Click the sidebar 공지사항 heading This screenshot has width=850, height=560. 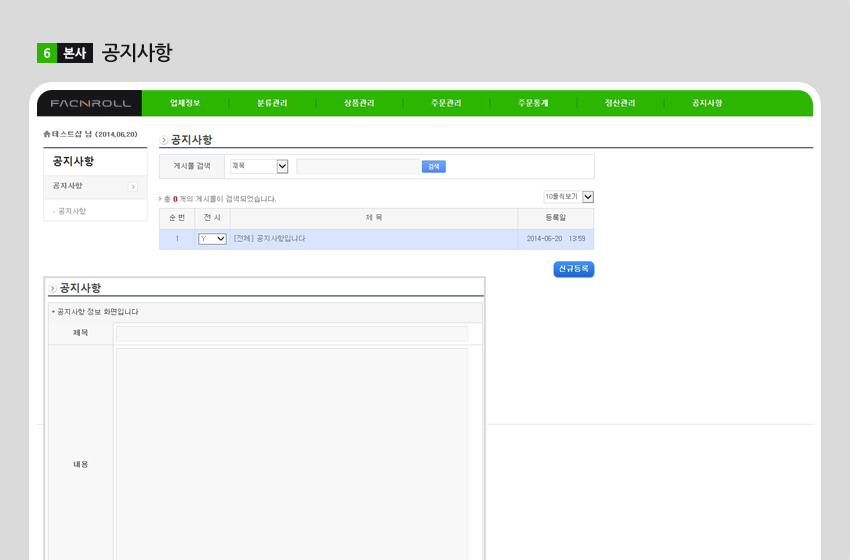tap(73, 161)
